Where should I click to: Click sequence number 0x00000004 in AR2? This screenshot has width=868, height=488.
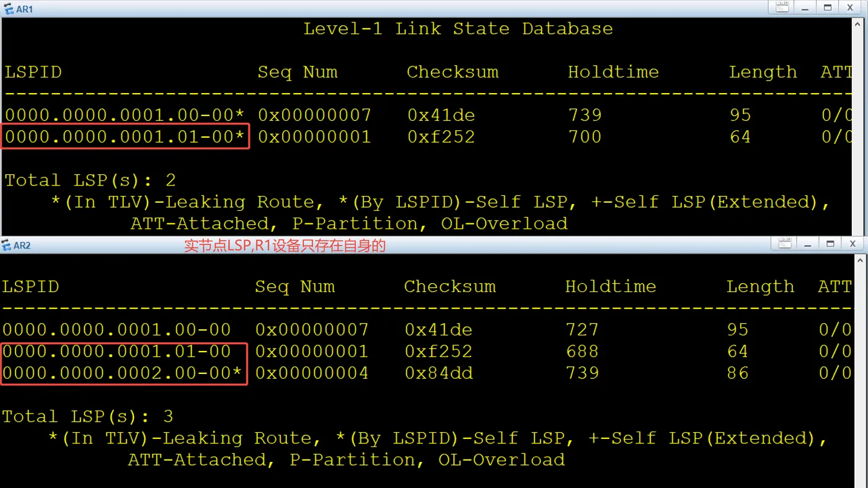(312, 373)
